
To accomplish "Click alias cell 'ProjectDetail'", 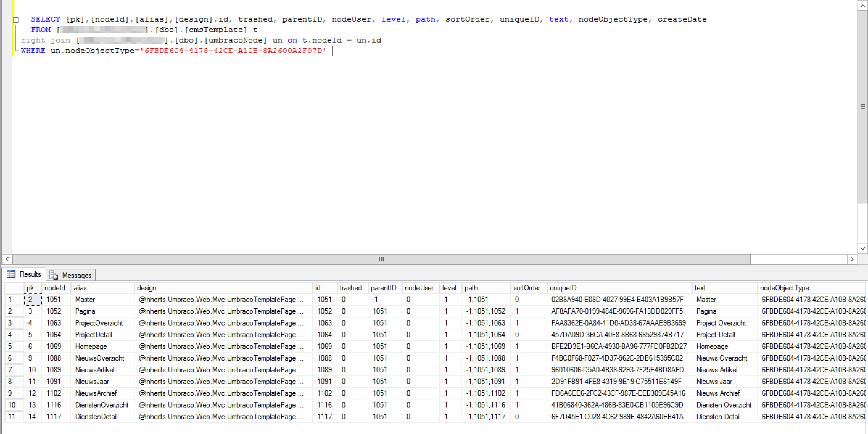I will (102, 335).
